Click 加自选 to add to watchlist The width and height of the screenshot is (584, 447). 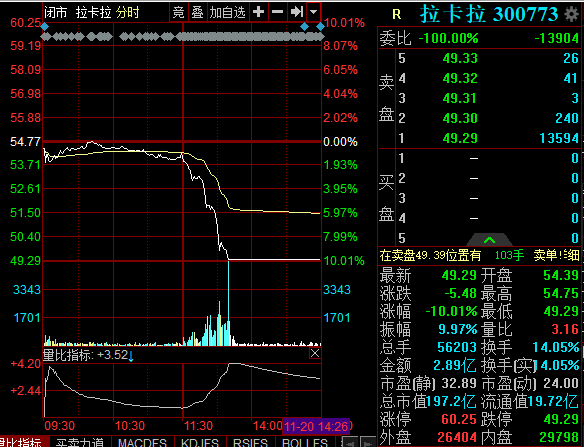tap(228, 13)
